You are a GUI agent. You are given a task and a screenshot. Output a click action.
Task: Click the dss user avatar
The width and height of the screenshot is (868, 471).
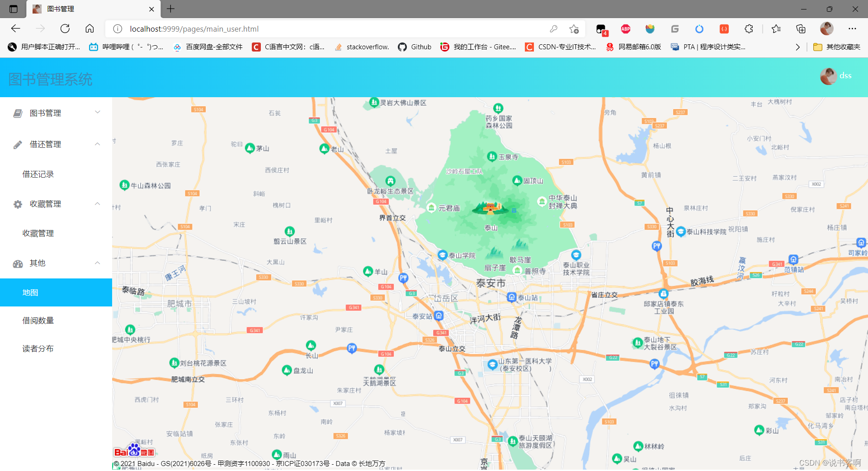(x=828, y=76)
